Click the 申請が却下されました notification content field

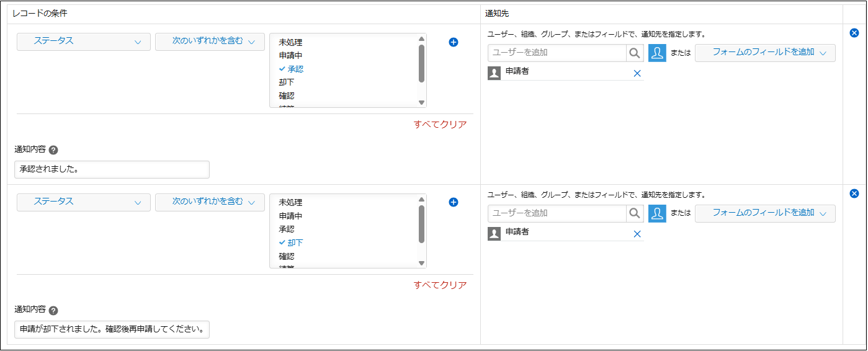(x=112, y=330)
